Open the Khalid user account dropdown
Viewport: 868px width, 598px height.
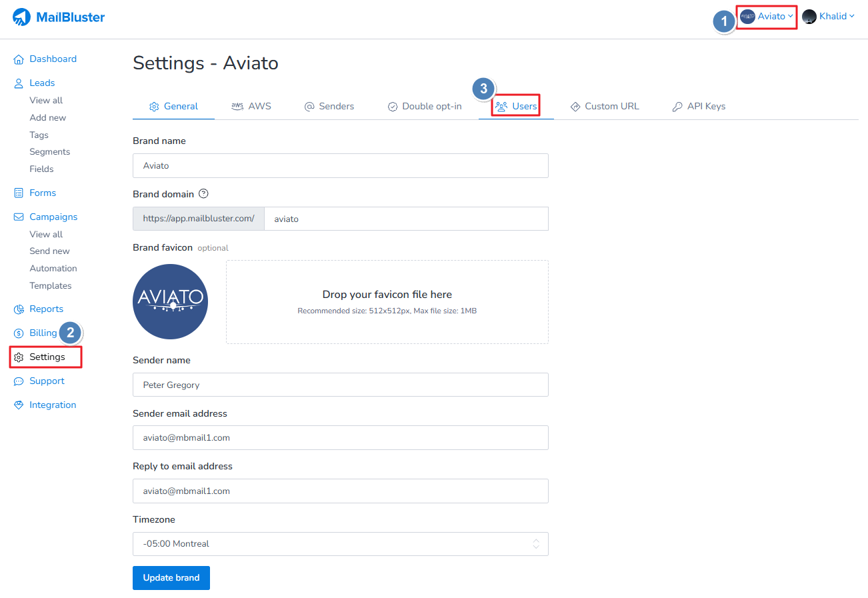(x=829, y=17)
